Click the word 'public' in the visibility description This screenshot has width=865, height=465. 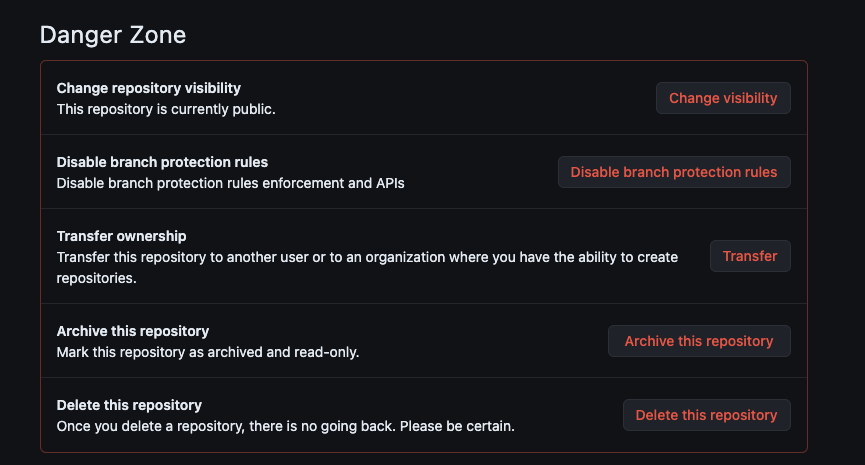point(252,109)
